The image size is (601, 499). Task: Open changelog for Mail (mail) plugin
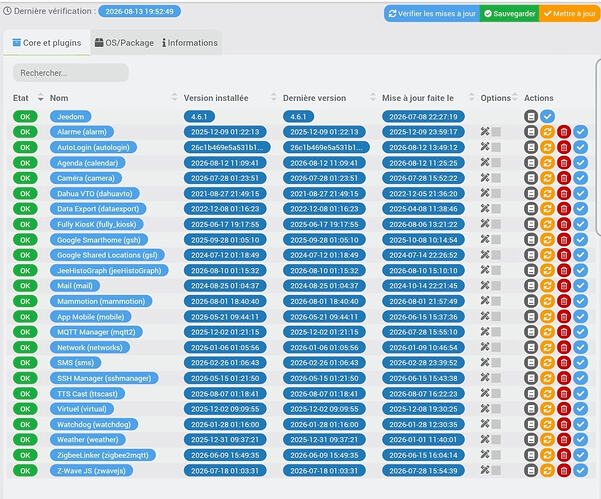(531, 286)
